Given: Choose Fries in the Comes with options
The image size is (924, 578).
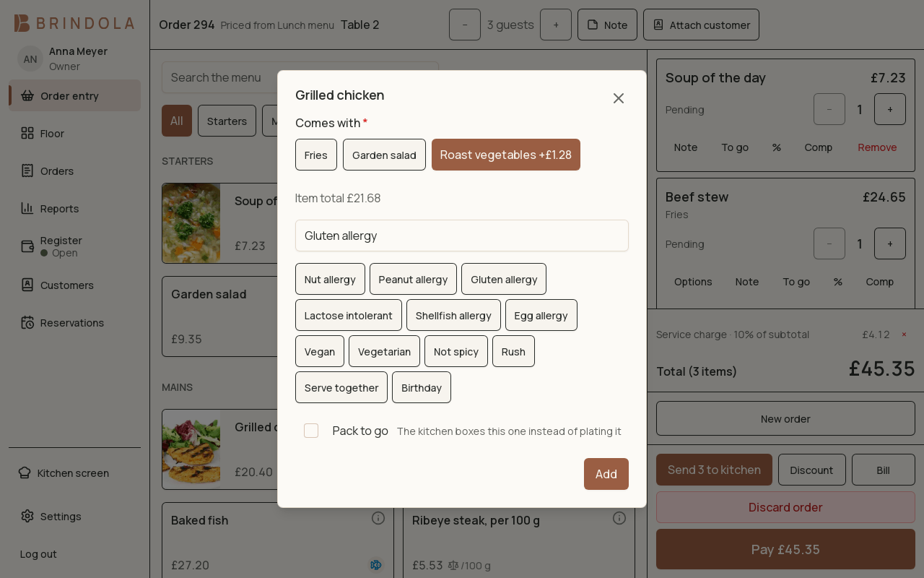Looking at the screenshot, I should (316, 155).
